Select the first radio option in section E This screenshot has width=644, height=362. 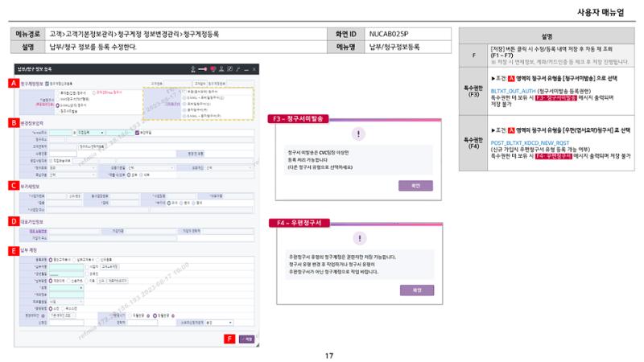[51, 260]
